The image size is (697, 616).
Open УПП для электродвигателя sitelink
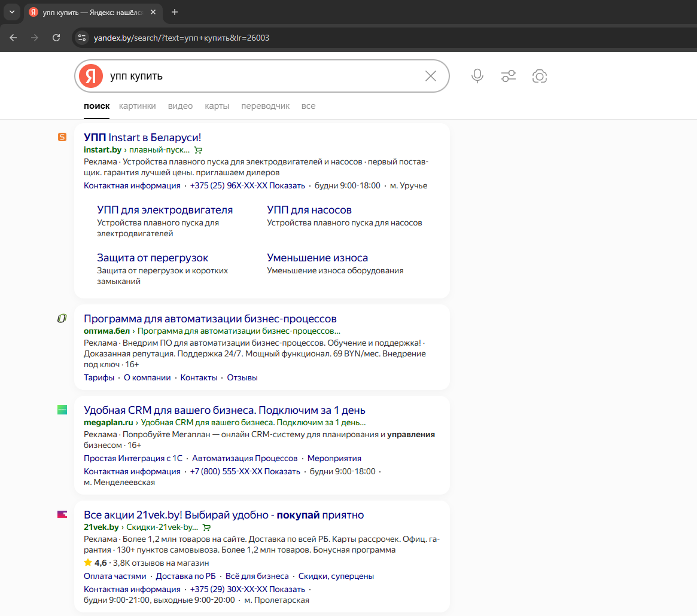tap(165, 210)
